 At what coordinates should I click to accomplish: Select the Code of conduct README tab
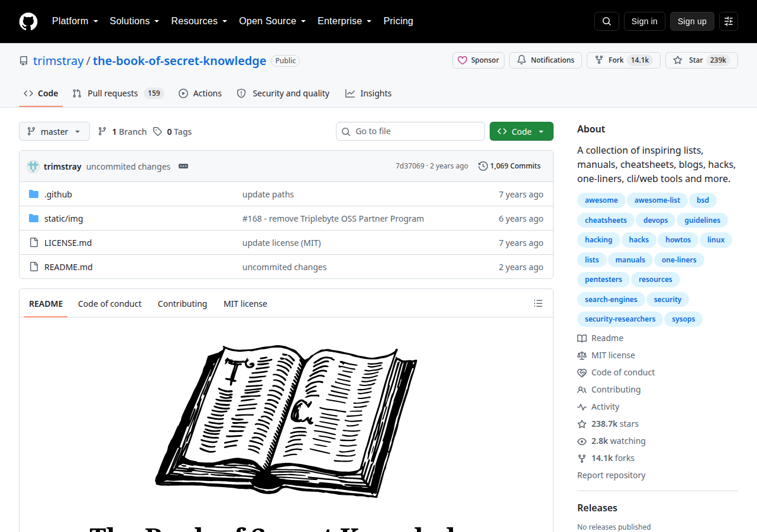coord(110,303)
